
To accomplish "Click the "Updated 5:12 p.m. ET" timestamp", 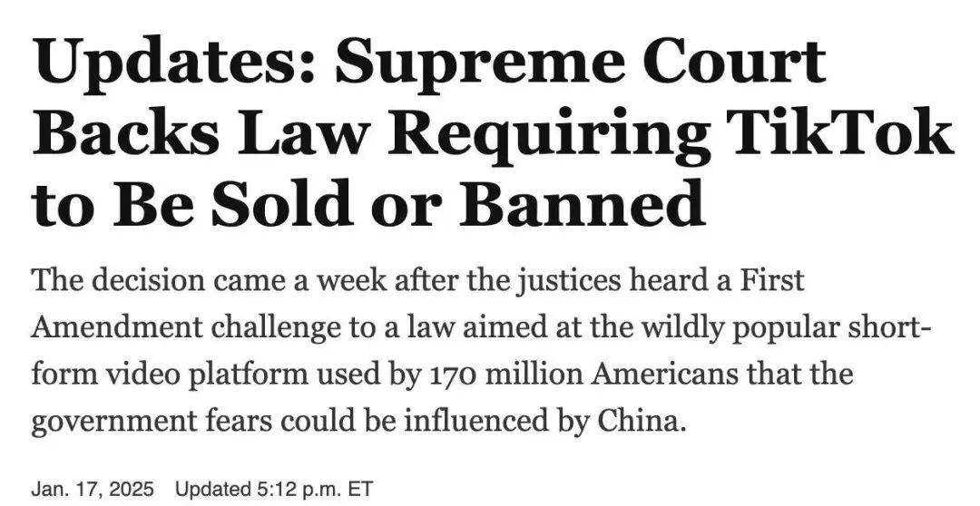I will (x=274, y=489).
